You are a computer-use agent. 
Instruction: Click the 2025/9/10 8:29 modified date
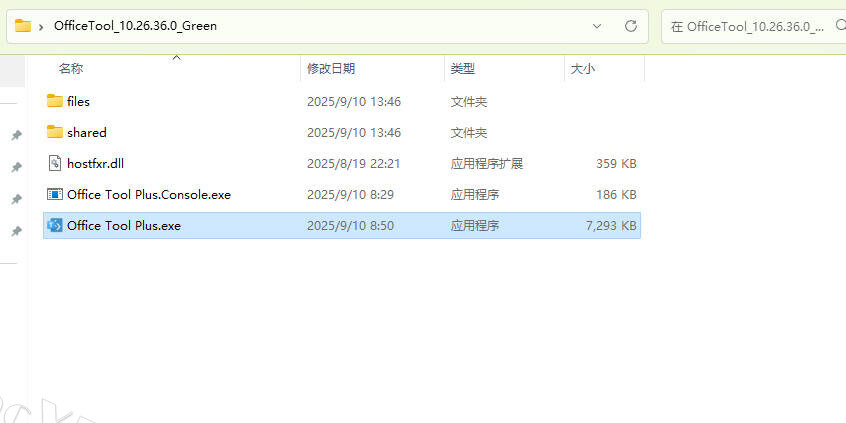click(350, 195)
